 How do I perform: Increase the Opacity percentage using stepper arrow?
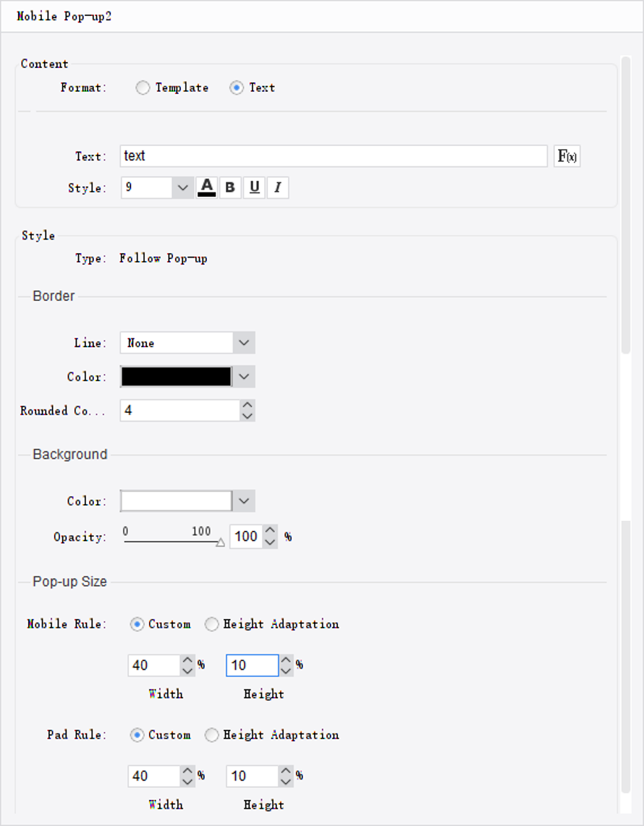point(269,532)
